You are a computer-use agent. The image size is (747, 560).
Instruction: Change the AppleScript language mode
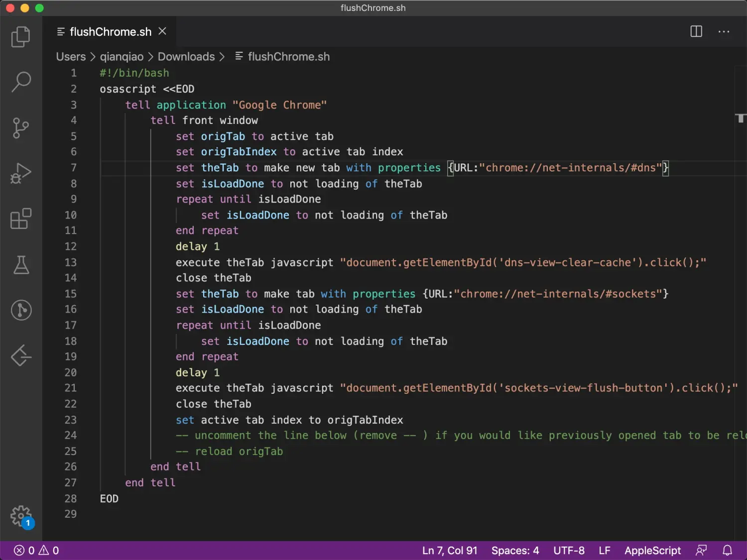click(x=652, y=551)
